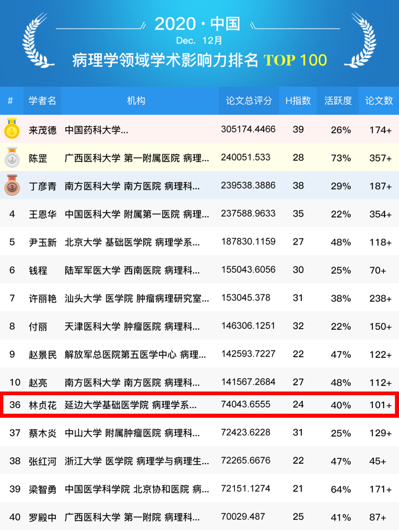
Task: Click score value 305174.4466
Action: coord(248,129)
